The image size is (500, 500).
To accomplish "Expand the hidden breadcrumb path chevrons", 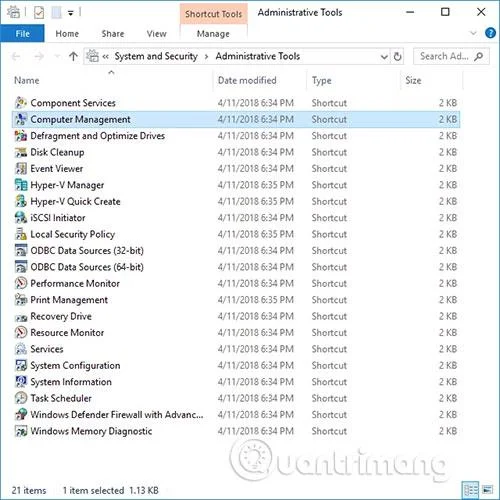I will pyautogui.click(x=105, y=57).
